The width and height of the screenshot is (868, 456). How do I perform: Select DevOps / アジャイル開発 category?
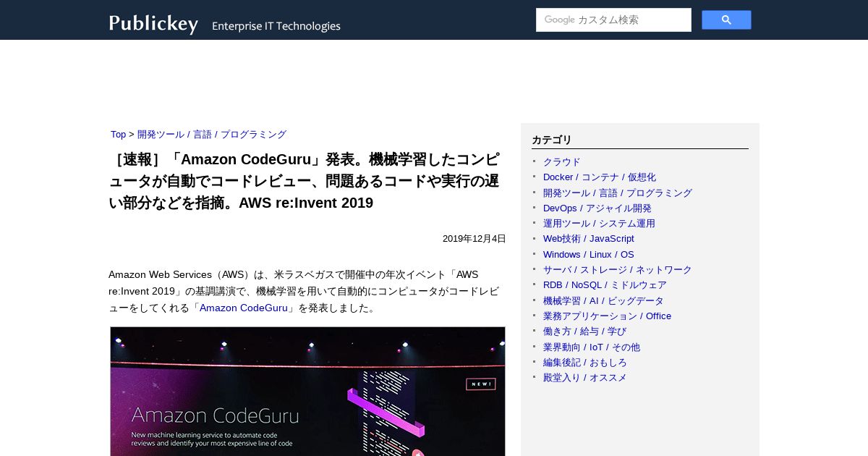point(597,208)
